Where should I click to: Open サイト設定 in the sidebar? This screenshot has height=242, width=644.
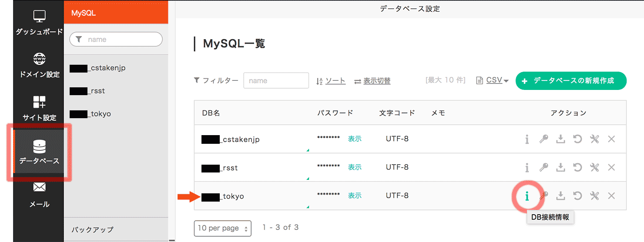point(39,108)
